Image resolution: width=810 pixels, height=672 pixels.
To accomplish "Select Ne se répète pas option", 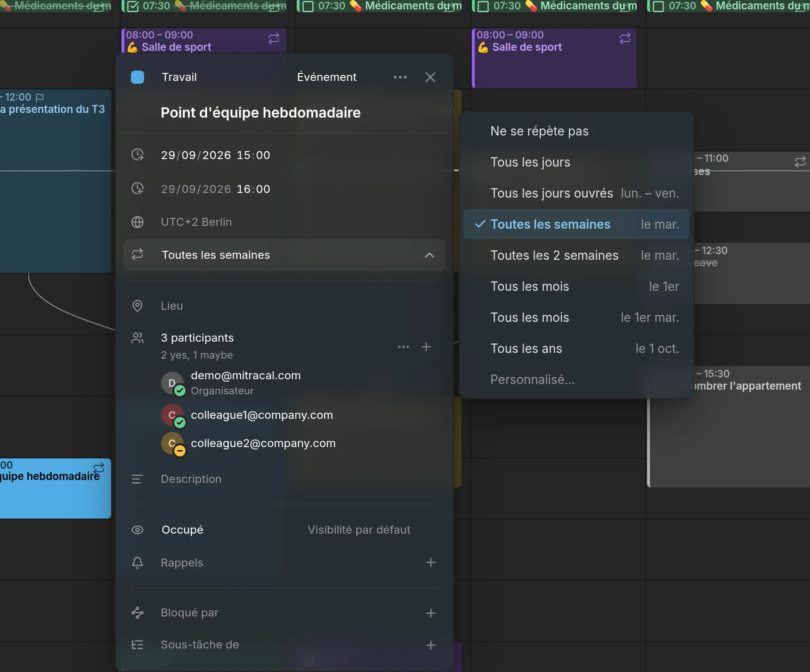I will (x=576, y=131).
